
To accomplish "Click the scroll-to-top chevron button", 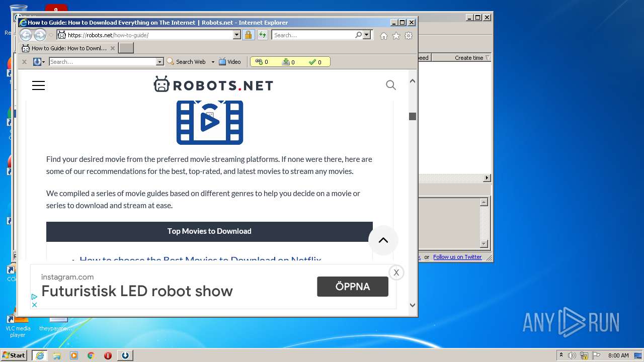I will point(383,240).
